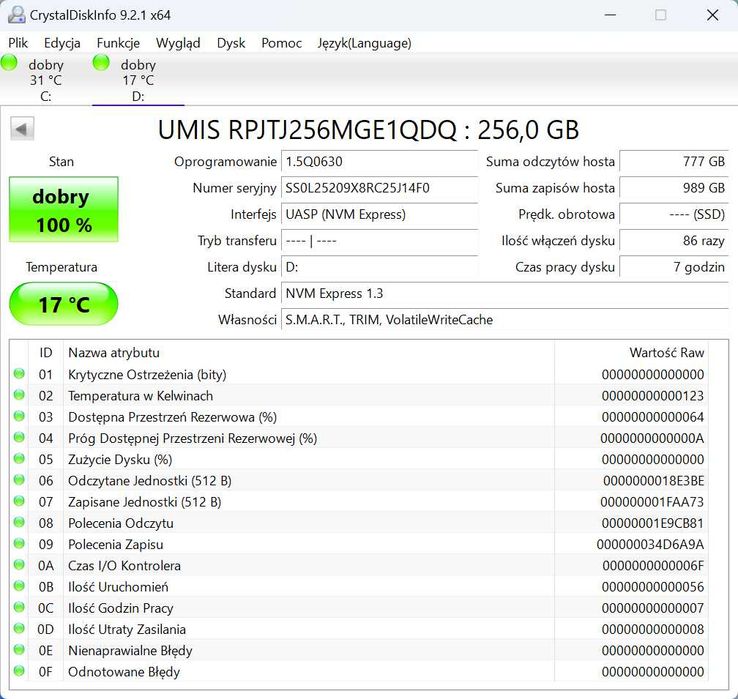Viewport: 738px width, 699px height.
Task: Click the firmware field 1.5Q0630
Action: coord(379,161)
